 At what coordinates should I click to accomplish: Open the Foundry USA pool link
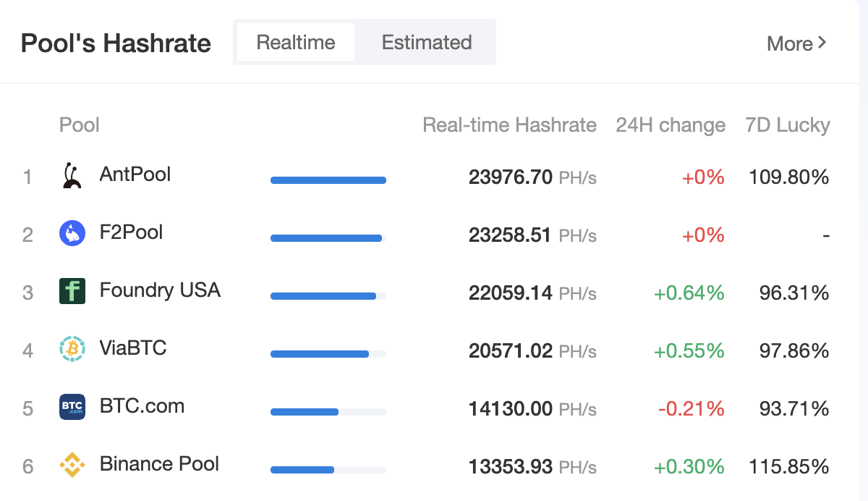(x=160, y=290)
